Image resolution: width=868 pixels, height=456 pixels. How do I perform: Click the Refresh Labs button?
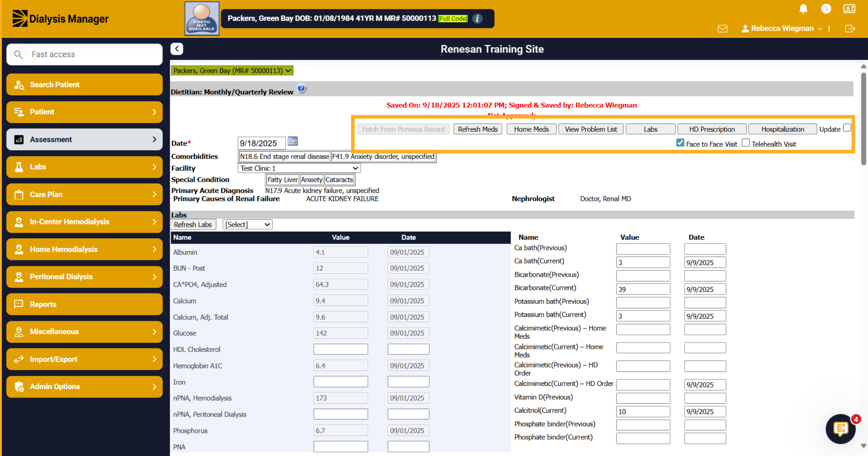193,224
